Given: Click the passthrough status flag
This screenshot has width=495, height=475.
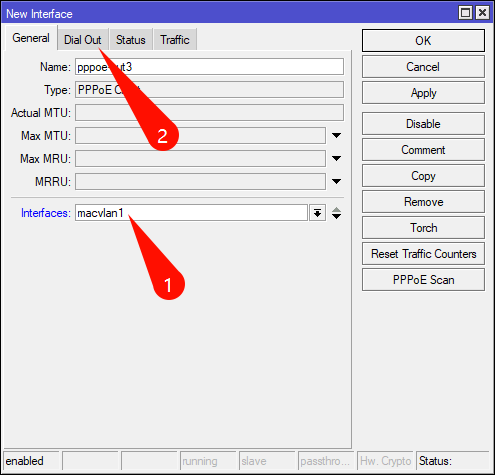Looking at the screenshot, I should tap(326, 461).
